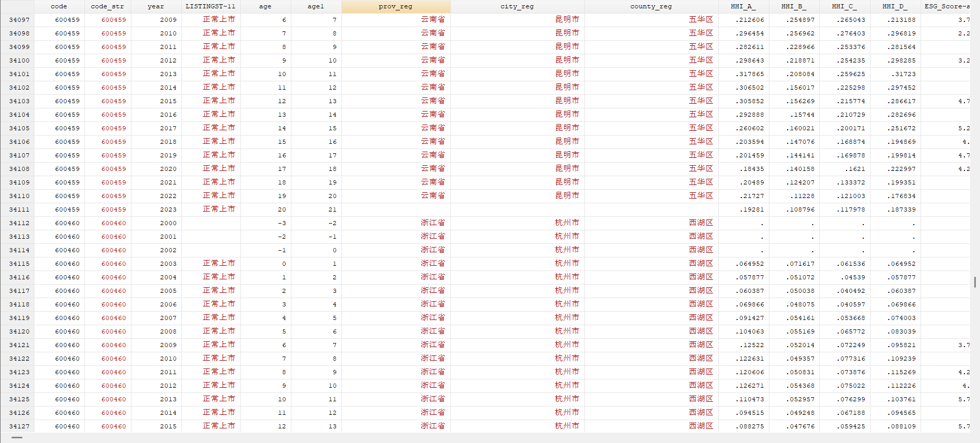Select the age1 column header
The height and width of the screenshot is (443, 980).
pyautogui.click(x=316, y=6)
